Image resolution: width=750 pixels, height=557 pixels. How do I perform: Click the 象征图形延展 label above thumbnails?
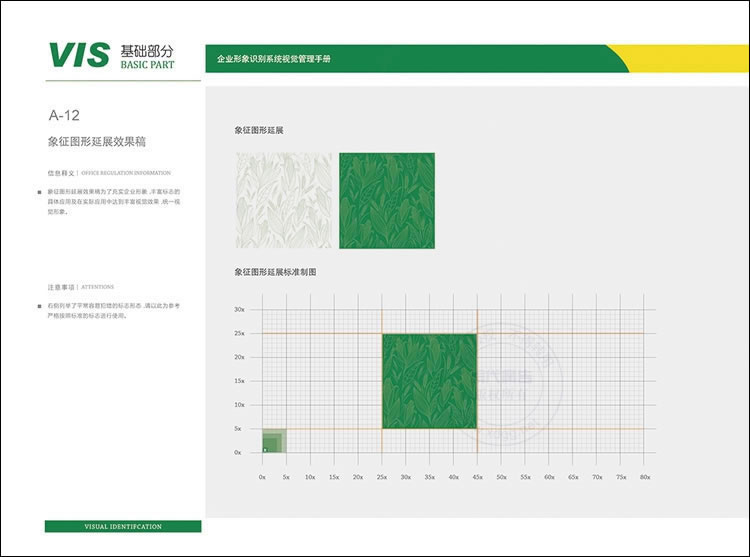click(x=259, y=131)
